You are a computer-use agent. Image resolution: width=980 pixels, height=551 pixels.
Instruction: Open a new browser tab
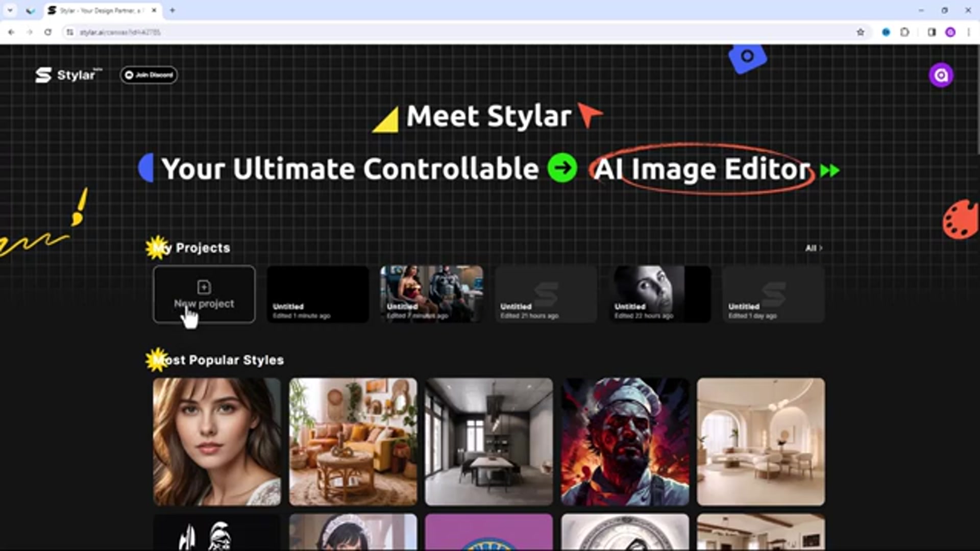172,10
